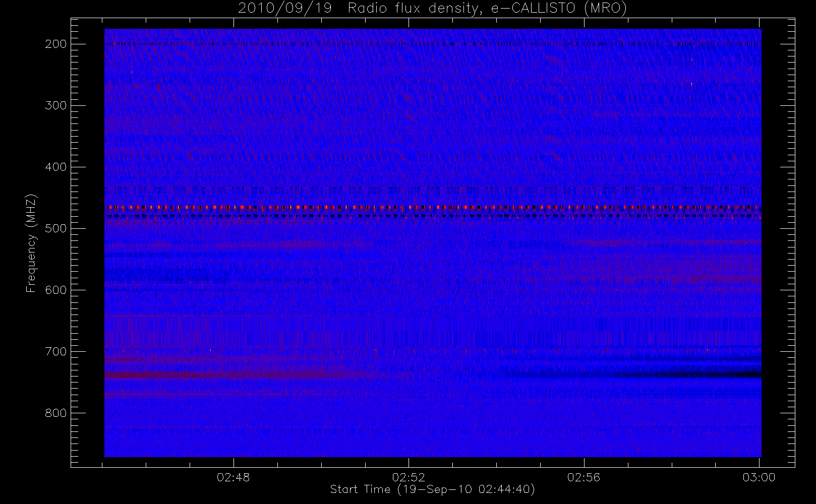Click the 02:52 time tick label

[409, 477]
